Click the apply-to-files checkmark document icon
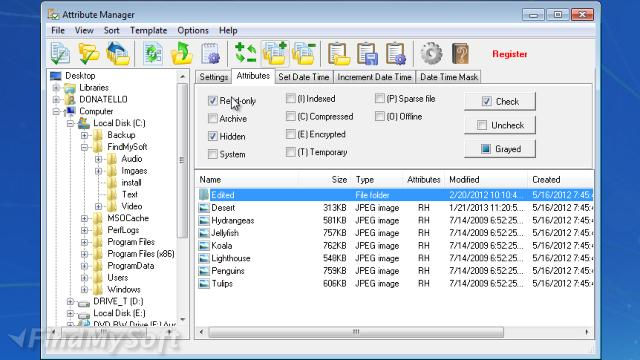640x360 pixels. pyautogui.click(x=60, y=53)
